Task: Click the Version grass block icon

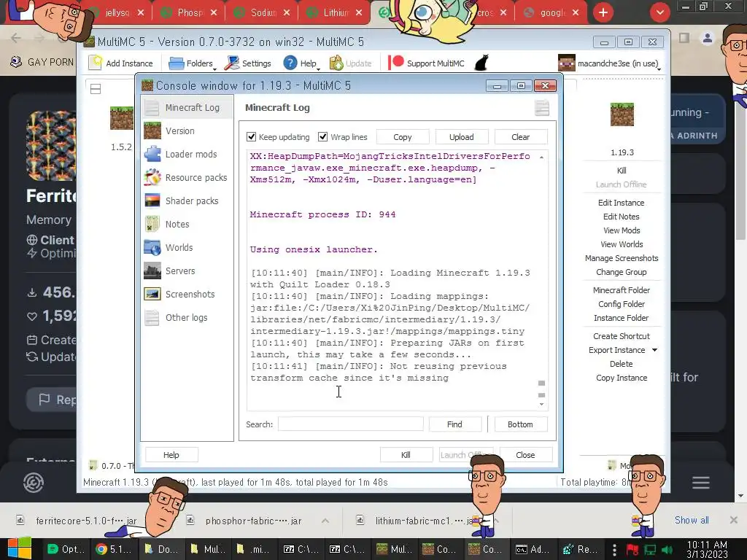Action: point(152,131)
